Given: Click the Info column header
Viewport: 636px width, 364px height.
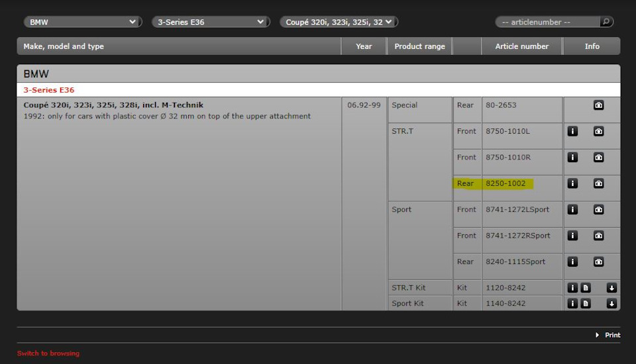Looking at the screenshot, I should tap(592, 46).
